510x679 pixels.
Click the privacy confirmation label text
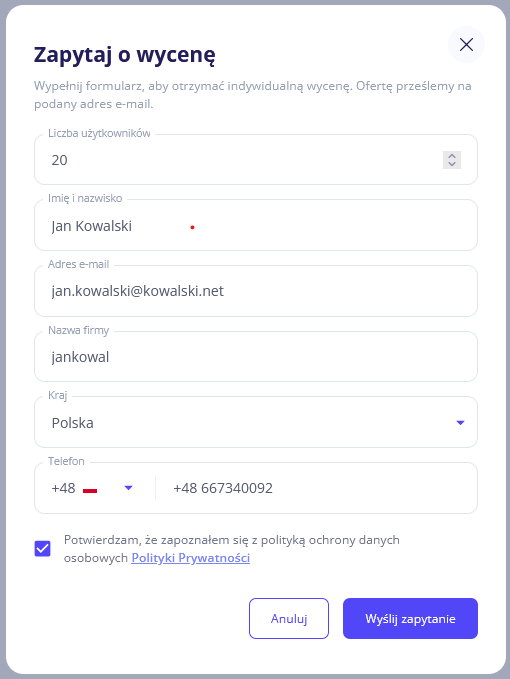pos(232,549)
